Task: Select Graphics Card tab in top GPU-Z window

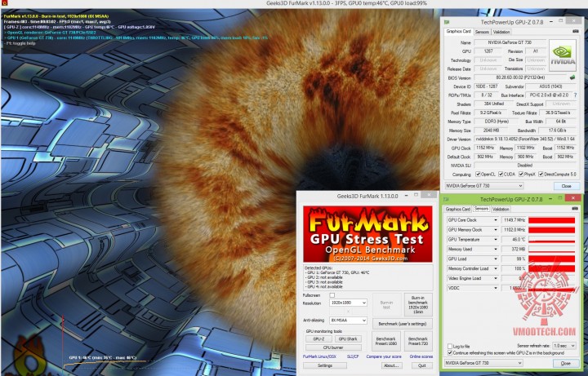Action: tap(458, 32)
